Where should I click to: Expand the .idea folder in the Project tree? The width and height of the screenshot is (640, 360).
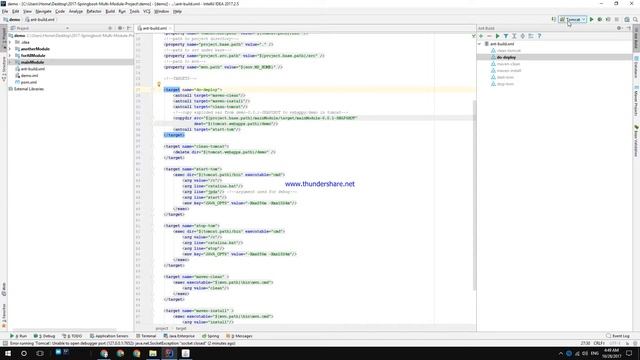[10, 42]
